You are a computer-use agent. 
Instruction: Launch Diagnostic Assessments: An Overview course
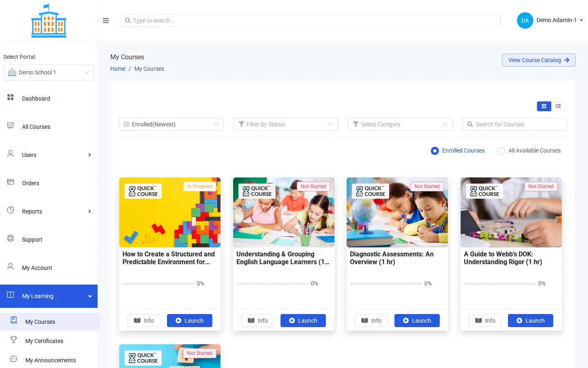[x=417, y=321]
